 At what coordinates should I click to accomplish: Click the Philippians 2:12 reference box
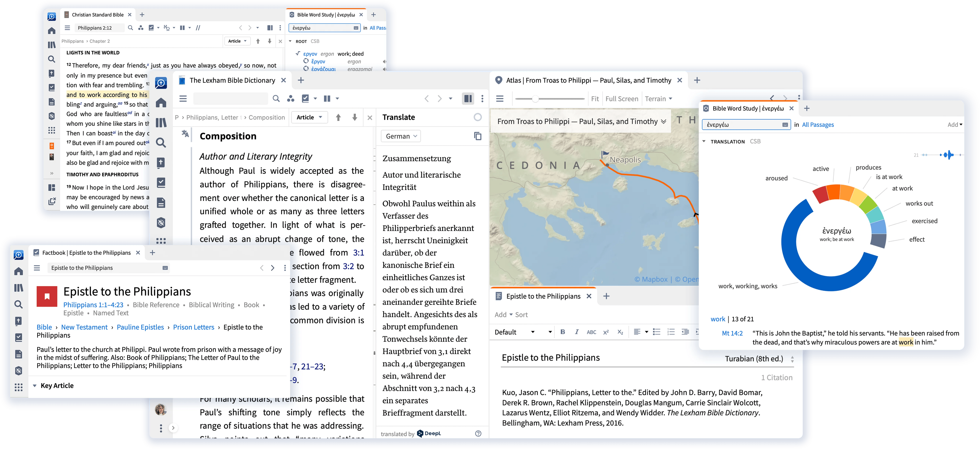click(99, 28)
